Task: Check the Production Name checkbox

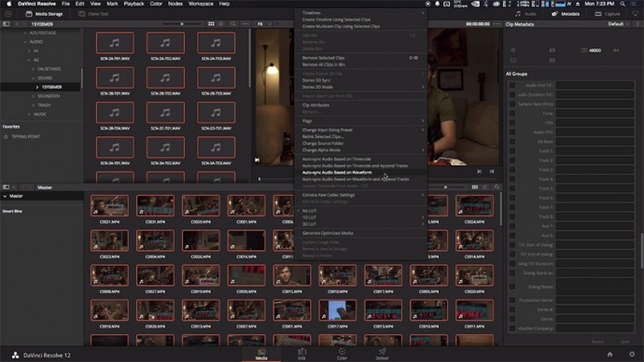Action: coord(512,300)
